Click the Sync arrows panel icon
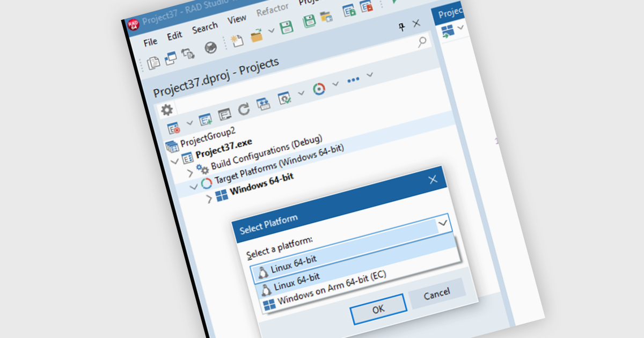This screenshot has height=338, width=644. click(x=263, y=104)
